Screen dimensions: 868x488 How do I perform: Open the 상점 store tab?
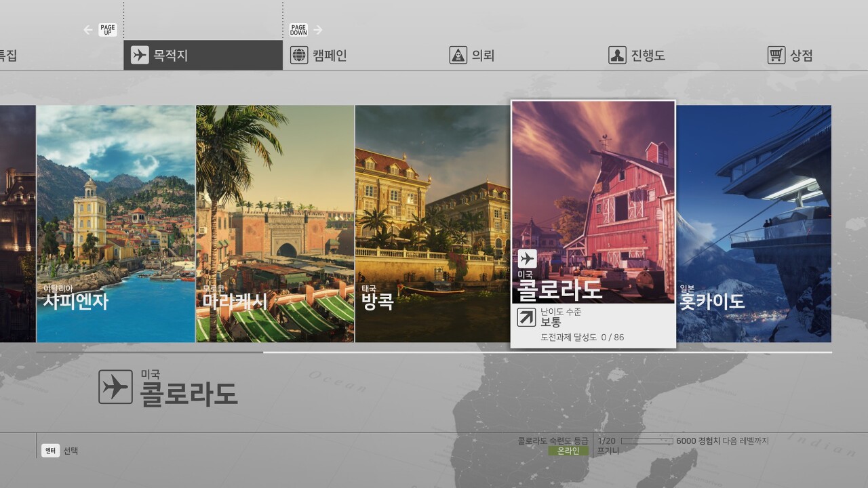tap(791, 55)
